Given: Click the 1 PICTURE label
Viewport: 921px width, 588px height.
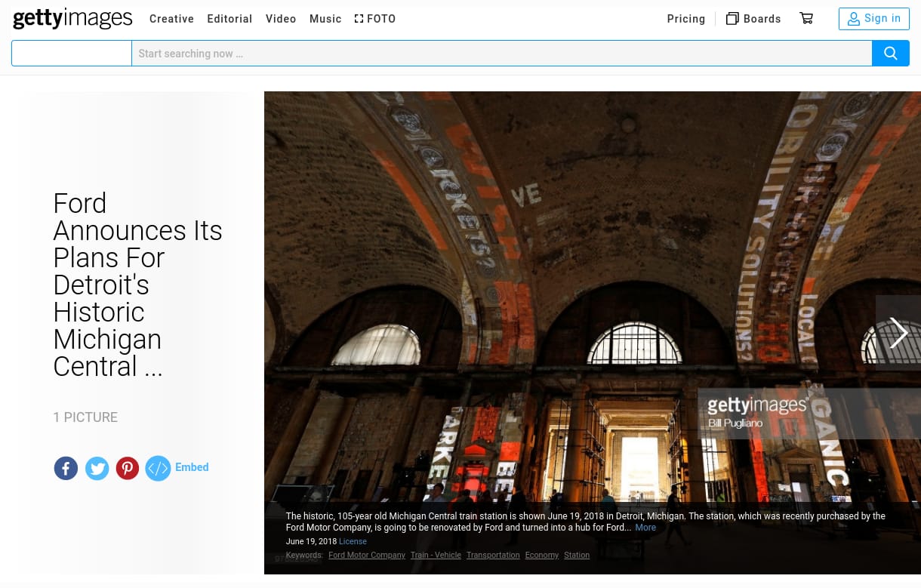Looking at the screenshot, I should [x=85, y=417].
